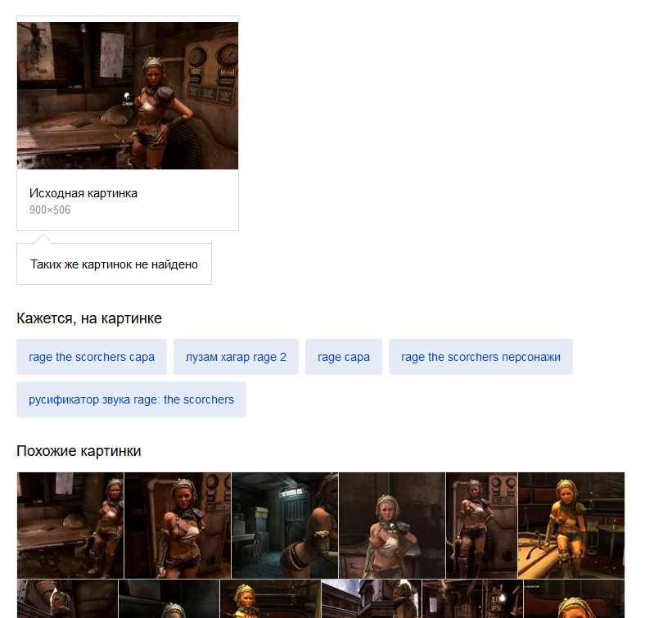The image size is (672, 618).
Task: Open first similar image in top row
Action: [x=70, y=526]
